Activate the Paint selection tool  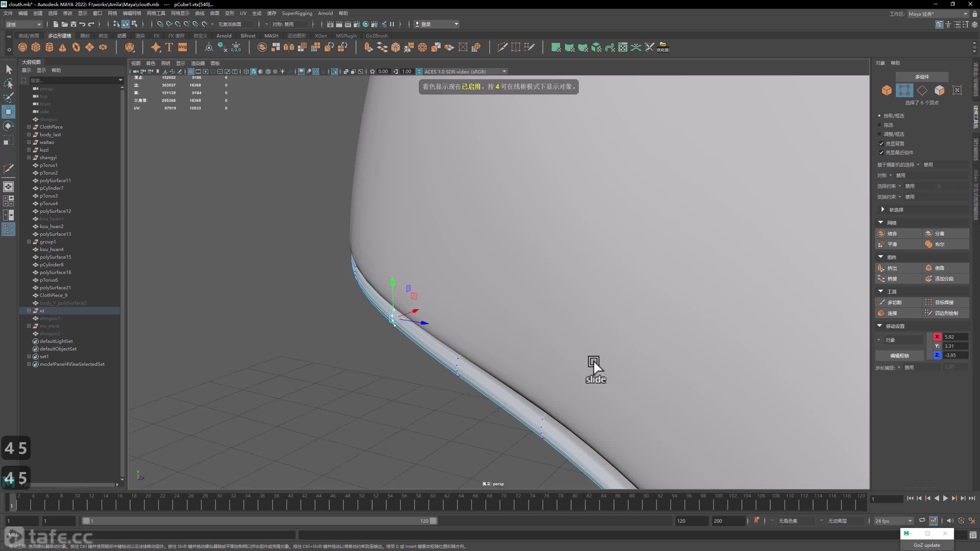tap(8, 98)
